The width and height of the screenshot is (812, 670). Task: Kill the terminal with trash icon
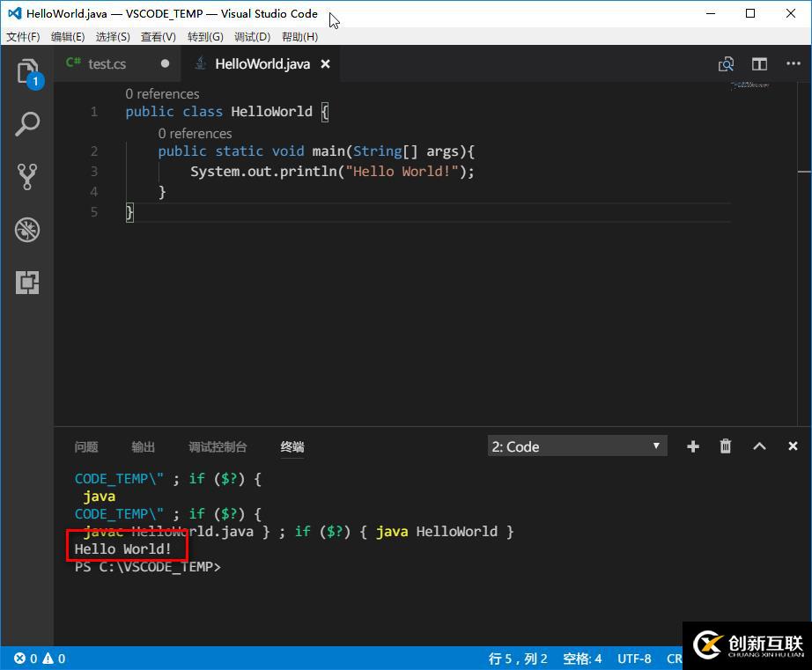pos(726,445)
